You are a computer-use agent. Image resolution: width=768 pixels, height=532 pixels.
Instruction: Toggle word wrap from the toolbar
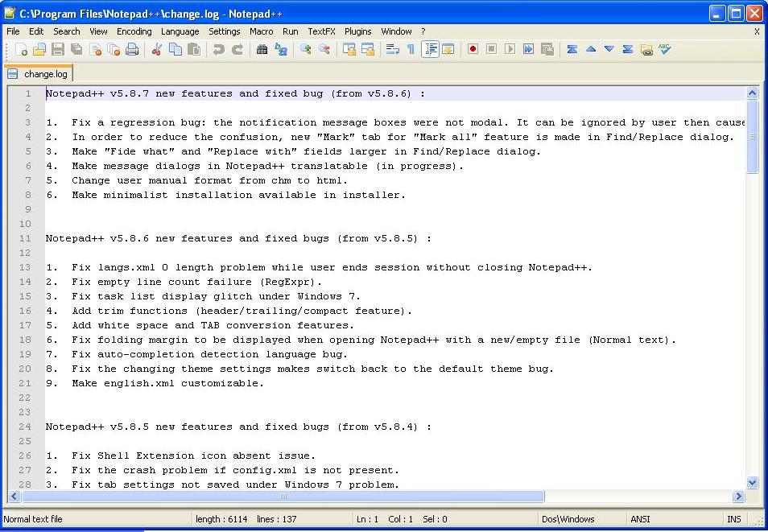391,49
